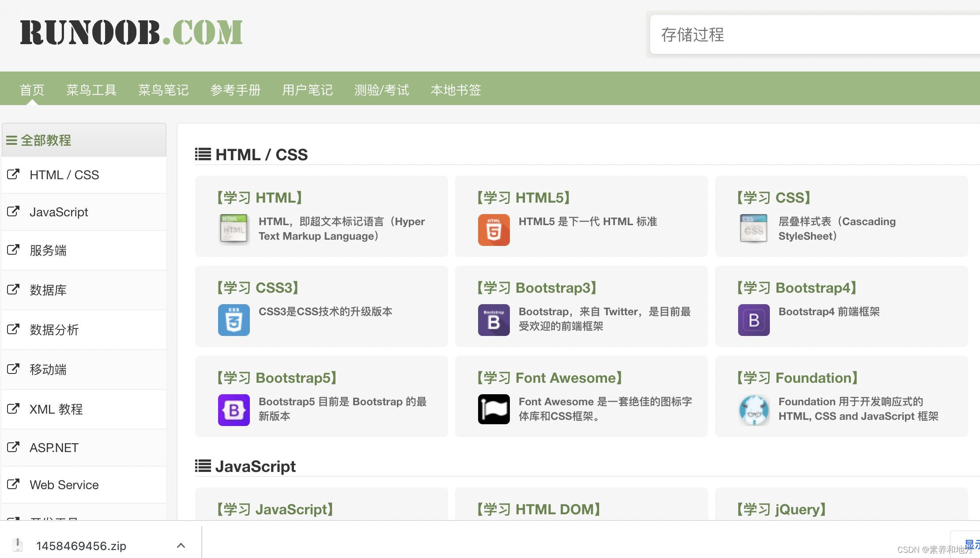Click the Font Awesome flag icon

tap(494, 409)
